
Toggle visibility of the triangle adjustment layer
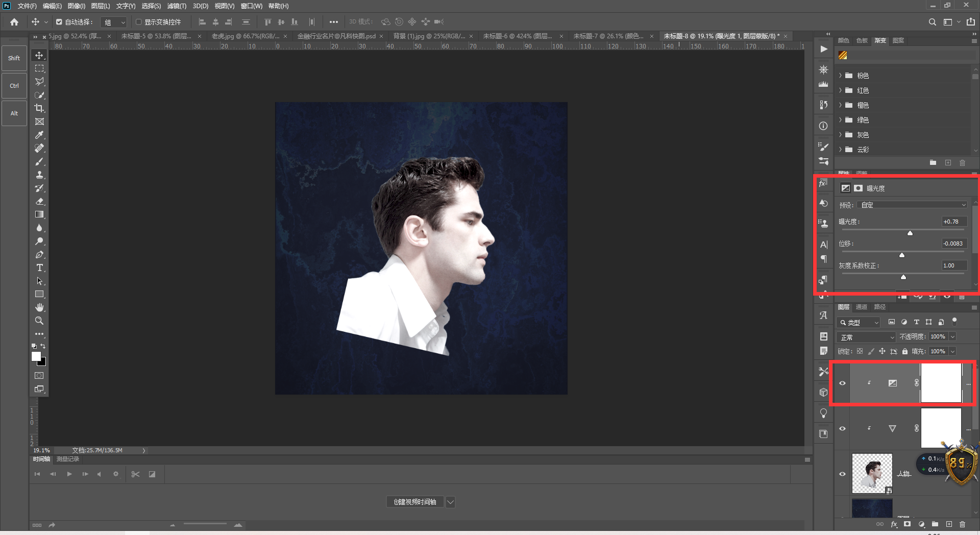(x=842, y=428)
